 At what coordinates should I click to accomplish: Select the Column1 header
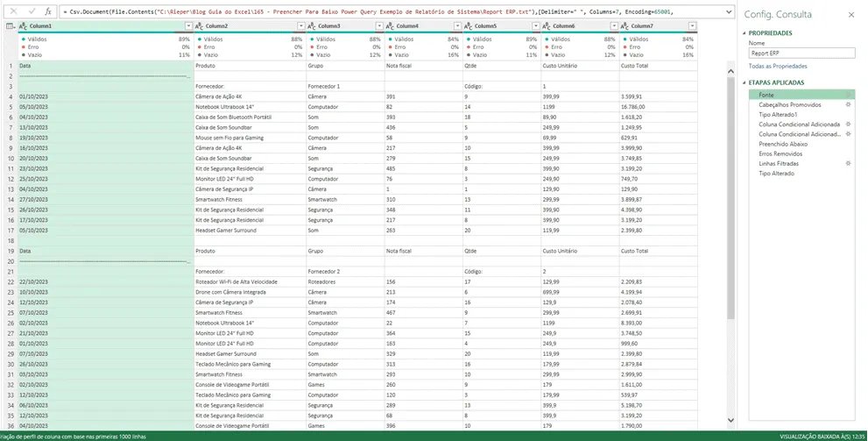[x=106, y=26]
